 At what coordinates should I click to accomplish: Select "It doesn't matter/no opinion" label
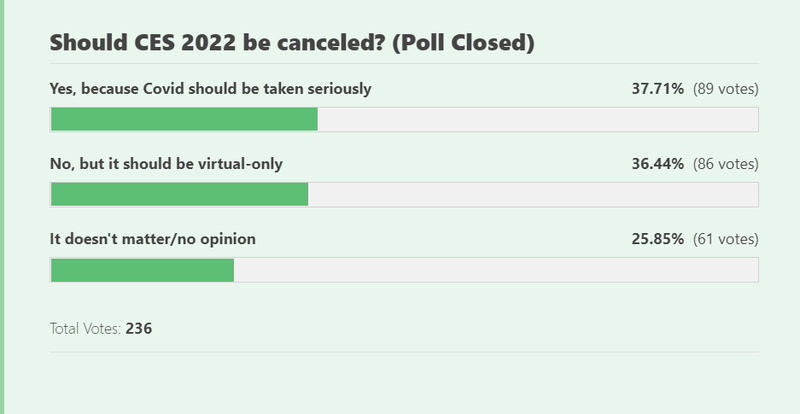click(x=154, y=239)
